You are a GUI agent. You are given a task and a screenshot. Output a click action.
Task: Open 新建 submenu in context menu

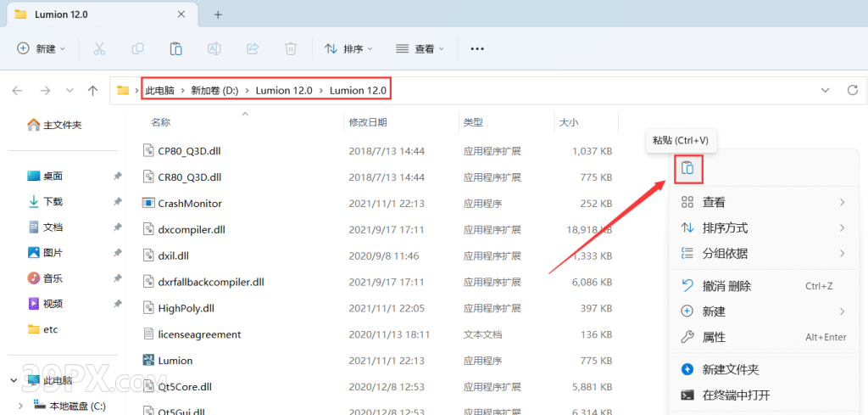[764, 311]
